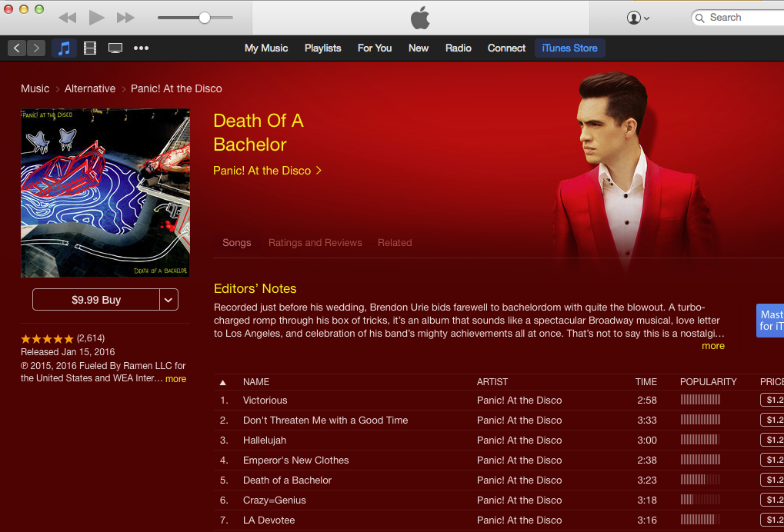Select the Songs tab
Screen dimensions: 784x532
(236, 243)
